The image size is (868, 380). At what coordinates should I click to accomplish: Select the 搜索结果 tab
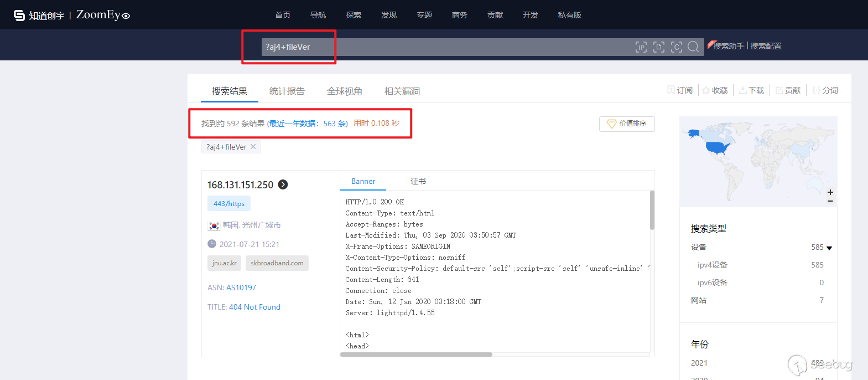[230, 91]
